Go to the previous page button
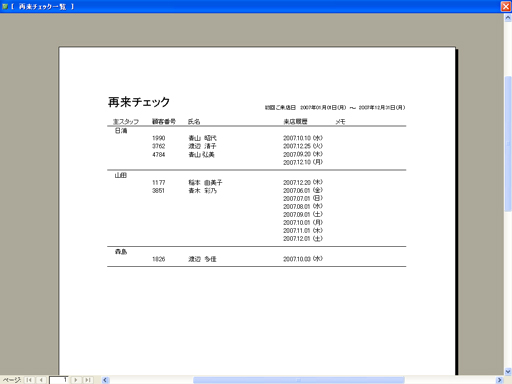Viewport: 512px width, 384px height. point(41,380)
